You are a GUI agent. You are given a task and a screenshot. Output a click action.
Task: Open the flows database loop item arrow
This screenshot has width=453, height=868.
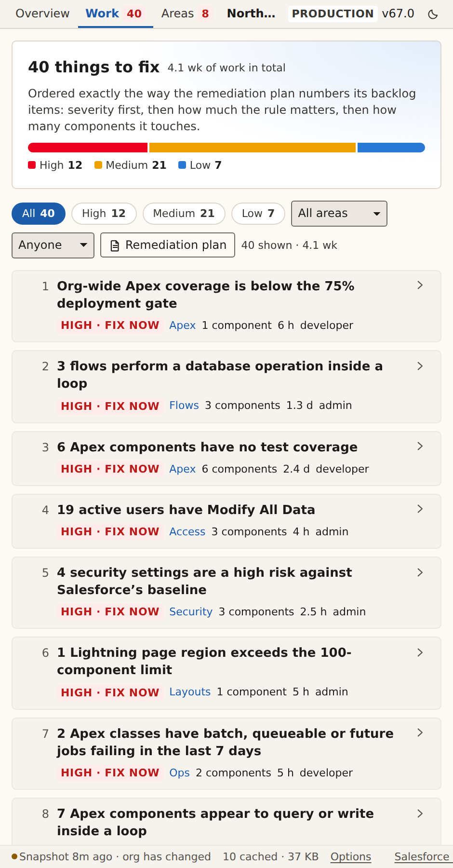coord(420,366)
